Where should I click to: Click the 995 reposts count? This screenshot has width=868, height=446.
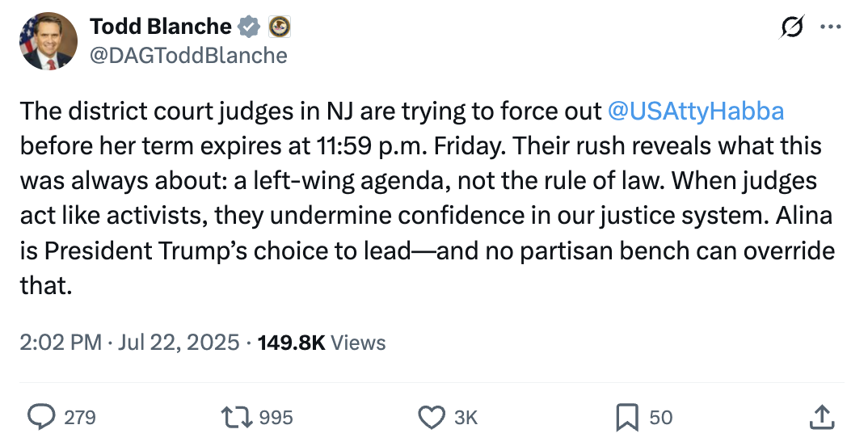[x=276, y=418]
